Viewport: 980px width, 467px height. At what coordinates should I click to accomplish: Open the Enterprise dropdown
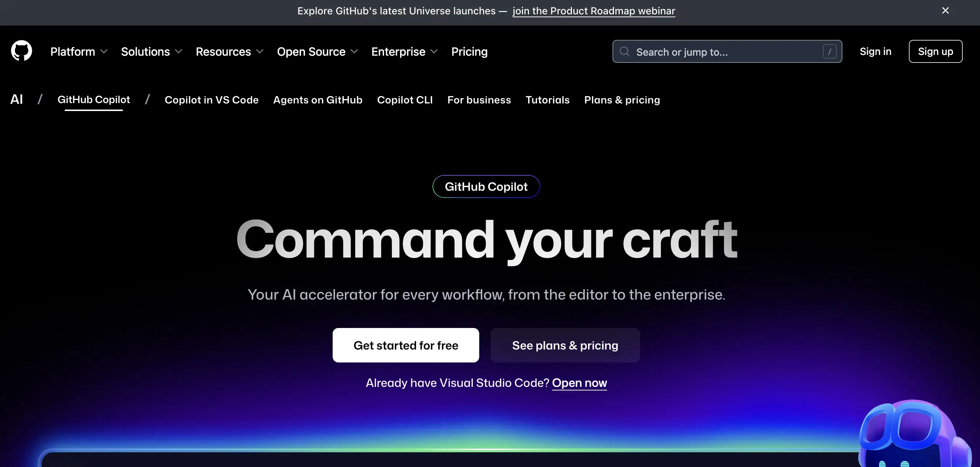pos(404,51)
